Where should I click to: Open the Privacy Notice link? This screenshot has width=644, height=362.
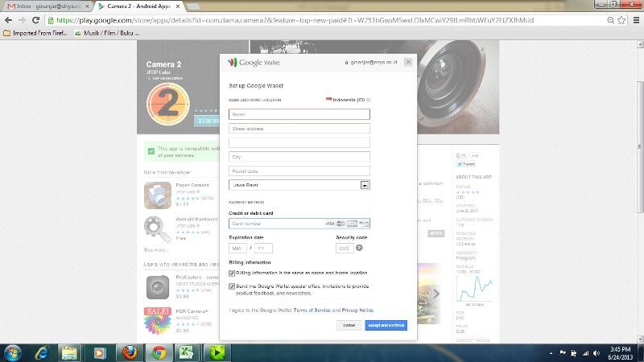(357, 311)
